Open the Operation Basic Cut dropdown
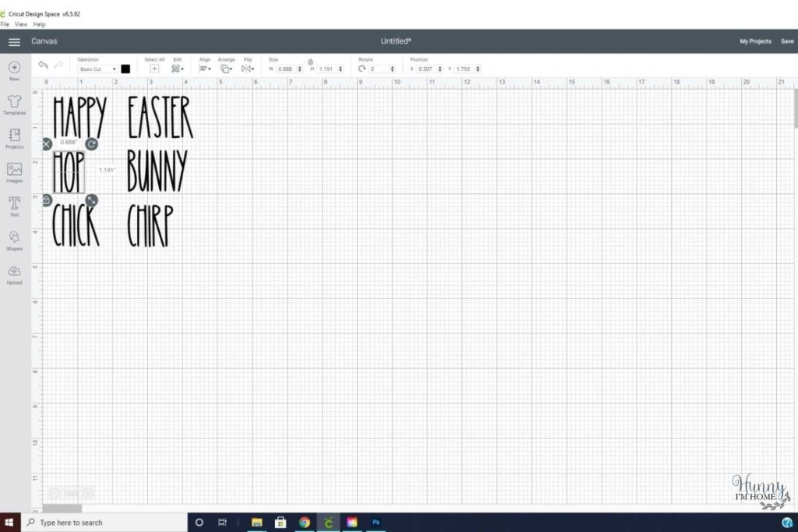This screenshot has height=532, width=798. coord(97,69)
